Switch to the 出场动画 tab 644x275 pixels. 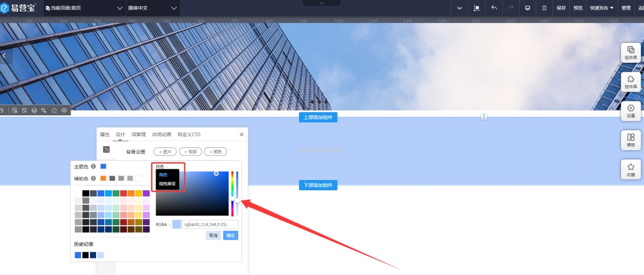pos(162,135)
